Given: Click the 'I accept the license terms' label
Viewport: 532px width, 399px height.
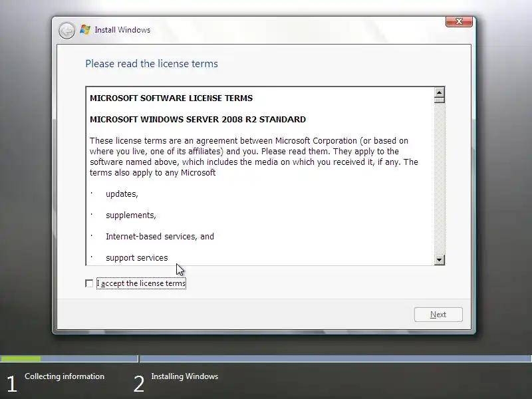Looking at the screenshot, I should click(x=141, y=283).
